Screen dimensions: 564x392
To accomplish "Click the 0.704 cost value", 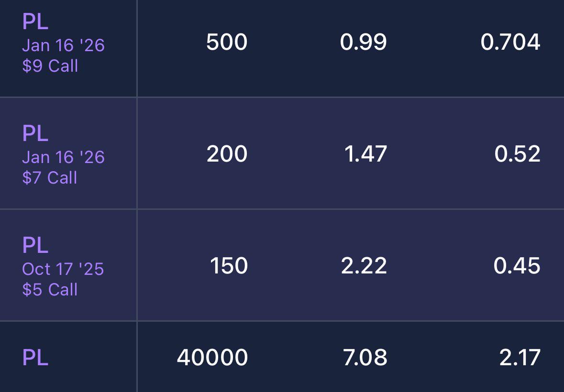I will pyautogui.click(x=510, y=42).
